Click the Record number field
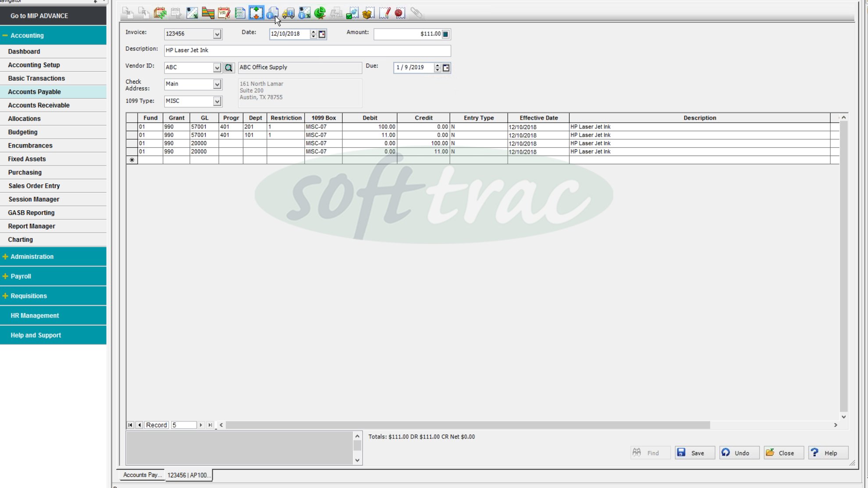This screenshot has height=488, width=868. [183, 425]
